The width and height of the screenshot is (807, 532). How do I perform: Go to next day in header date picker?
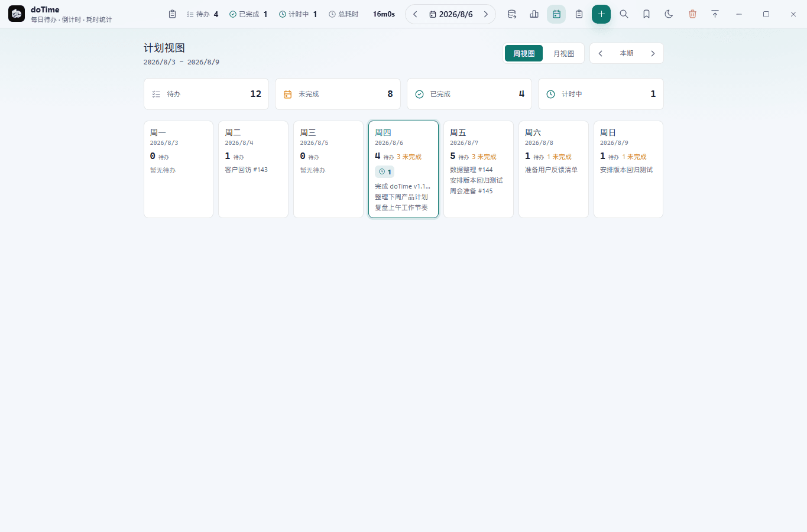486,14
